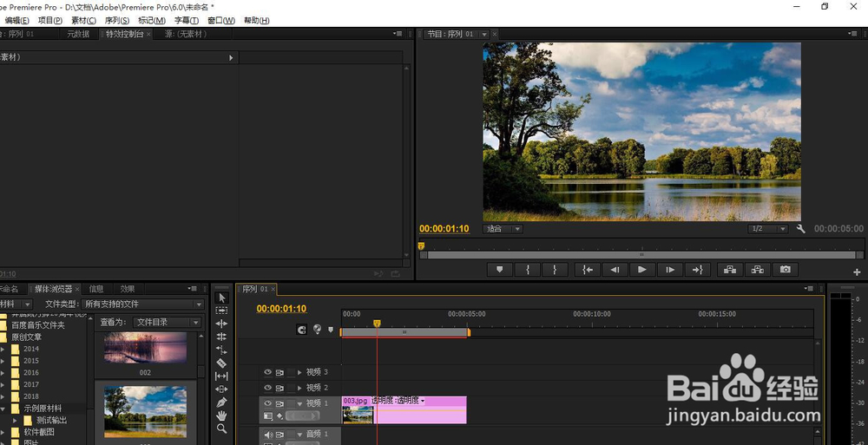Click Add Marker button in program monitor

pos(500,270)
